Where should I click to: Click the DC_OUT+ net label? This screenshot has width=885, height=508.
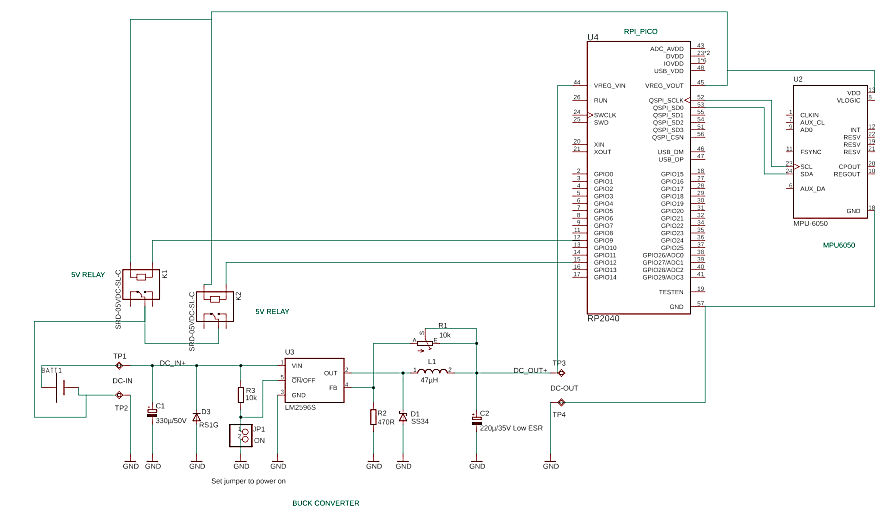[x=530, y=370]
